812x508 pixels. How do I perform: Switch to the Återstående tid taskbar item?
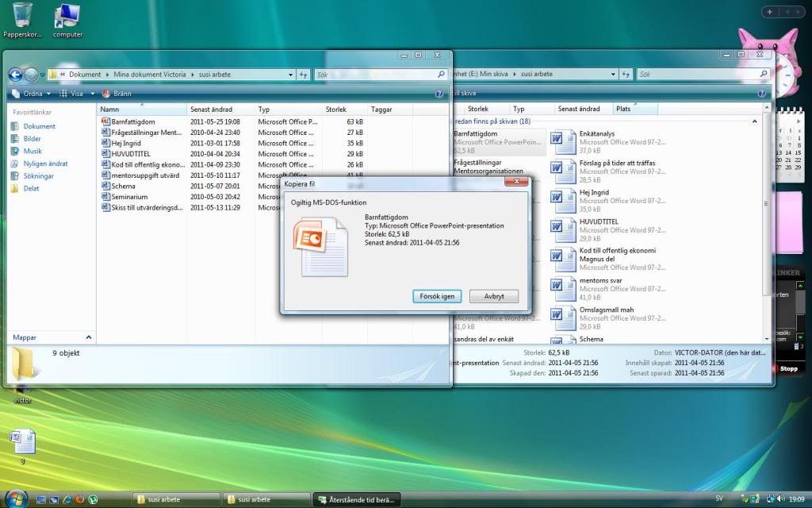coord(357,499)
